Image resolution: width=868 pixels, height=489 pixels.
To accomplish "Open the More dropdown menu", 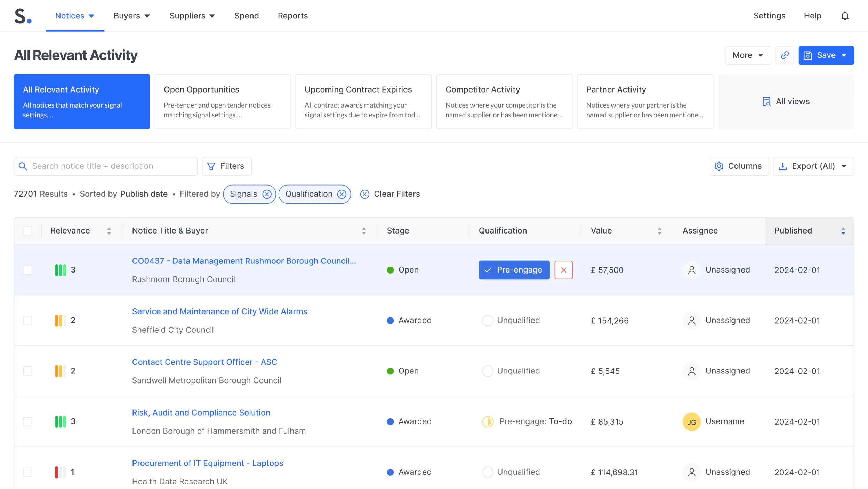I will tap(748, 55).
